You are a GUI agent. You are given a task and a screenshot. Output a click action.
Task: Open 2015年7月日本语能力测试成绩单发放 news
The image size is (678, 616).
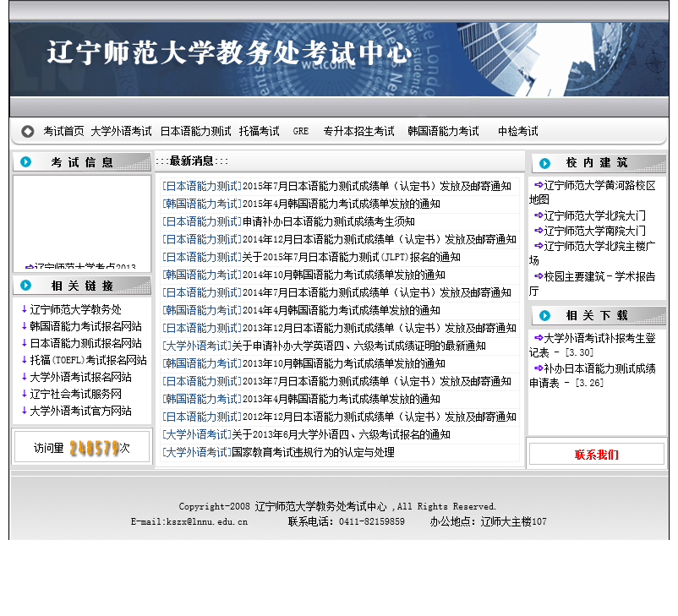coord(376,186)
